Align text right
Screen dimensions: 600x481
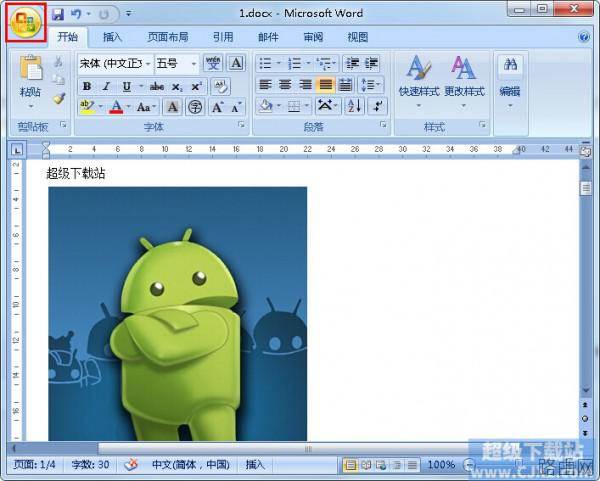tap(305, 85)
